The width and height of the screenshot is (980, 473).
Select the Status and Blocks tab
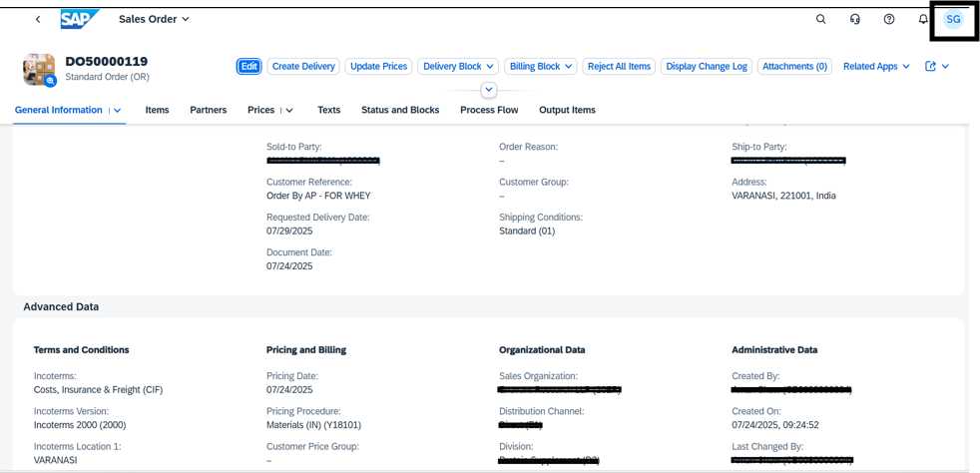400,110
